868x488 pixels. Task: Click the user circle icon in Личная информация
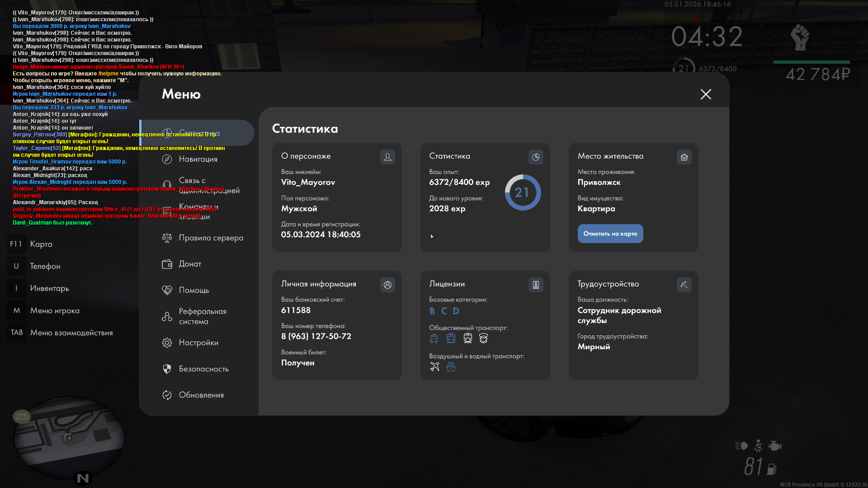click(387, 285)
